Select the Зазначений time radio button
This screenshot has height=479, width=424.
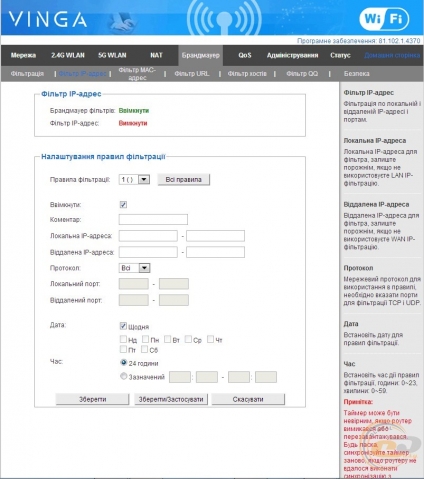point(124,376)
